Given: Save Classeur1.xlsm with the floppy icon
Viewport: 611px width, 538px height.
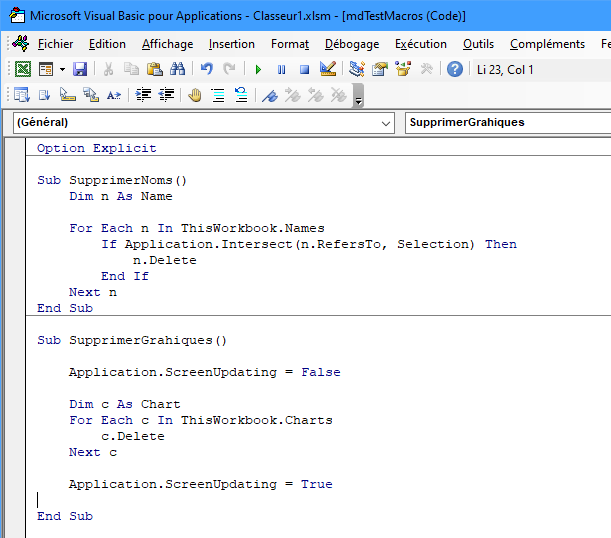Looking at the screenshot, I should (x=80, y=69).
